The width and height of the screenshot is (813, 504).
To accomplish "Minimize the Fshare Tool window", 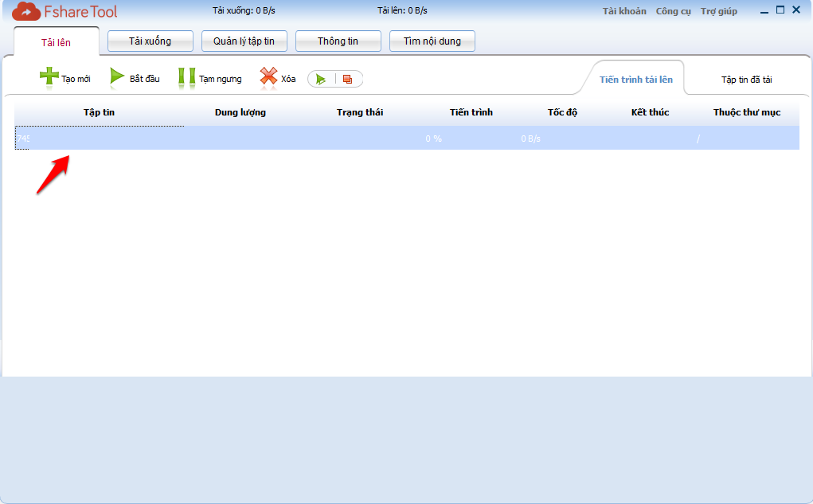I will pos(764,11).
